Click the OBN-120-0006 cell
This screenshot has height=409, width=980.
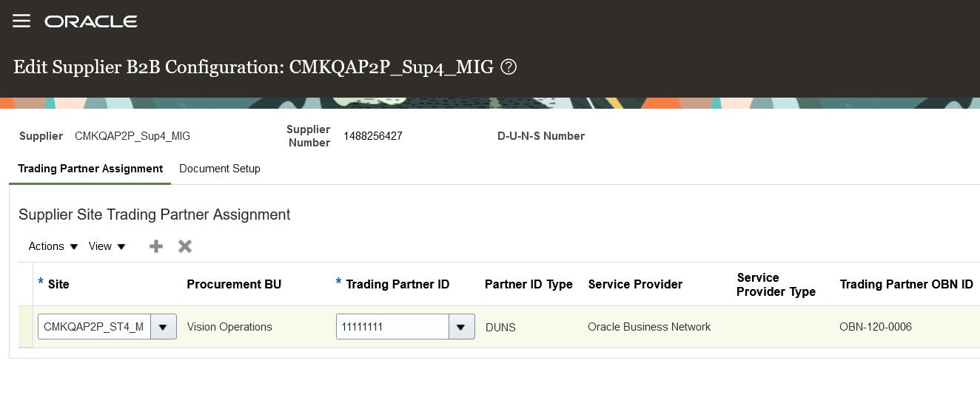pos(876,327)
